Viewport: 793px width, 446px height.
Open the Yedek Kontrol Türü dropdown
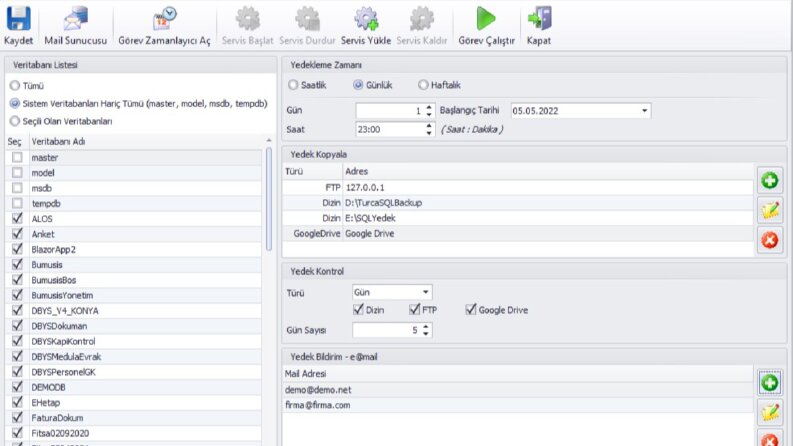[x=426, y=292]
